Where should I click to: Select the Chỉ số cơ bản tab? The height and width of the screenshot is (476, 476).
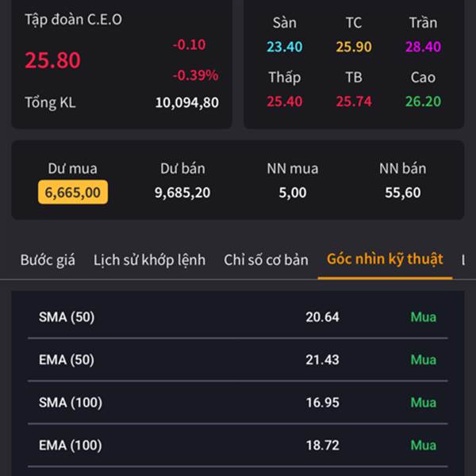click(266, 260)
